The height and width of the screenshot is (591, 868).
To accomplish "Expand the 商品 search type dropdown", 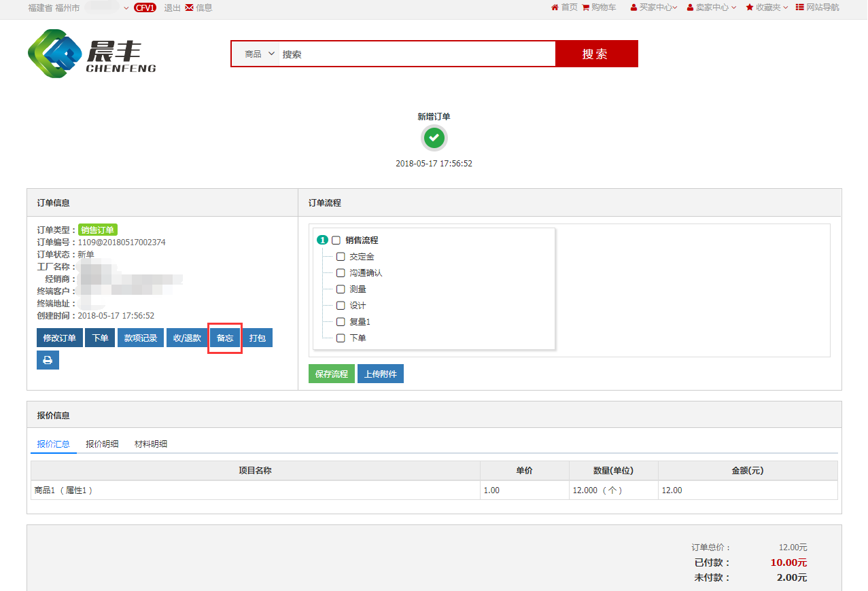I will 259,54.
